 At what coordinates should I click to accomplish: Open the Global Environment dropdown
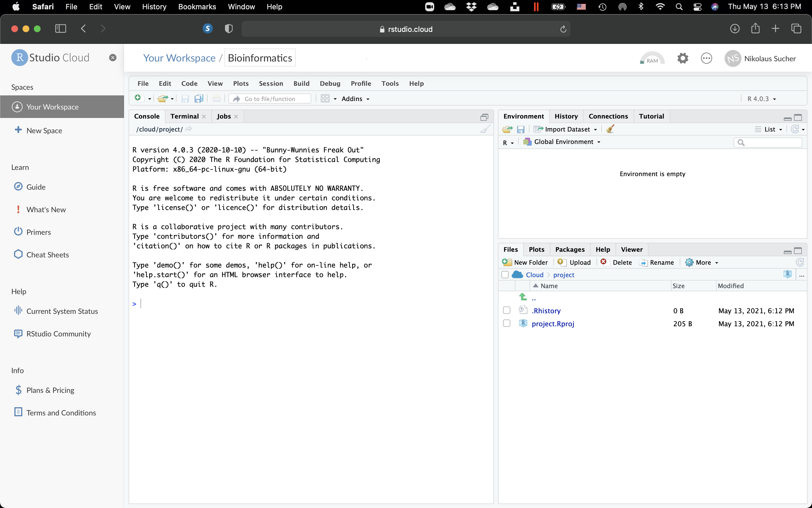click(562, 142)
